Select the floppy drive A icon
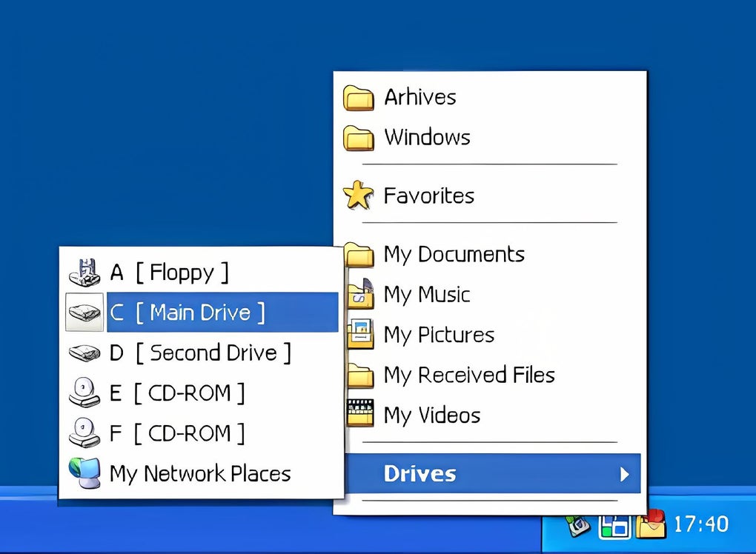 coord(84,273)
